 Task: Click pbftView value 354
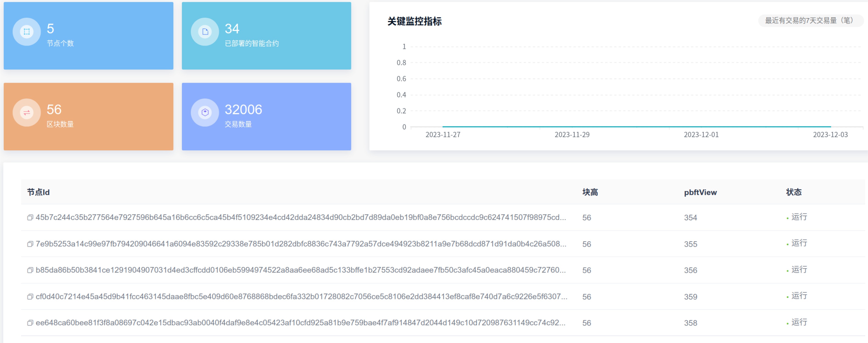(x=690, y=217)
